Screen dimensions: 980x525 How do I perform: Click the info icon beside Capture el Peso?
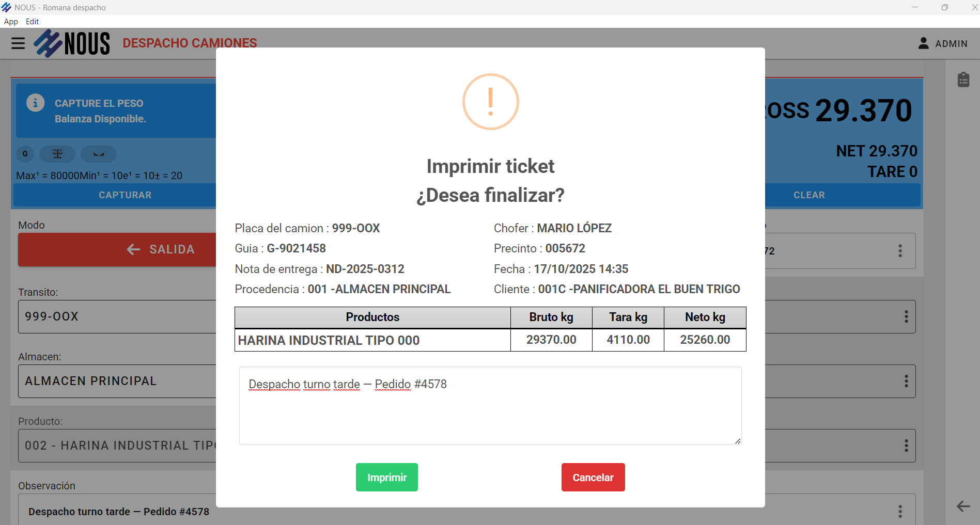tap(35, 103)
